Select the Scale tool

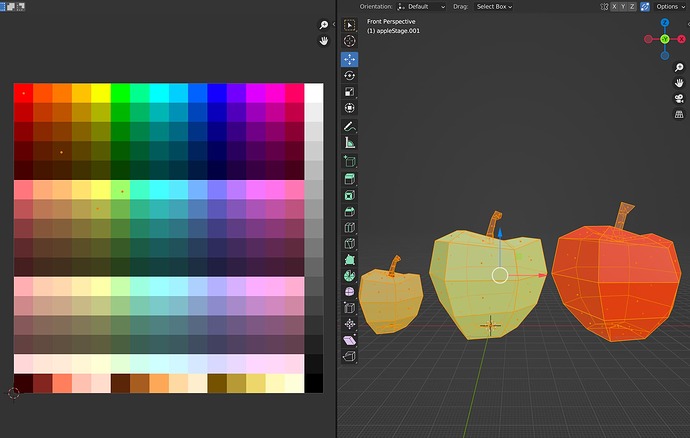350,92
